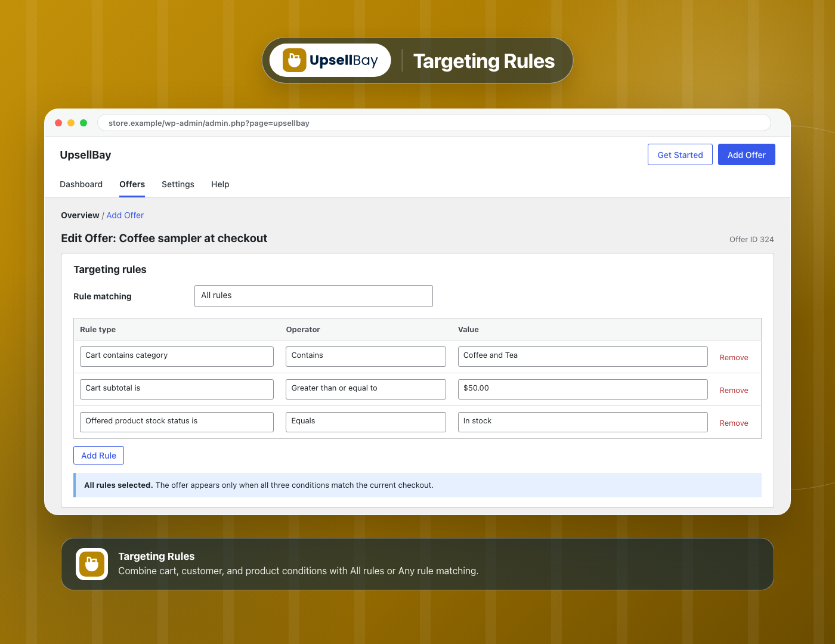Screen dimensions: 835x644
Task: Open the Contains operator dropdown
Action: (x=366, y=357)
